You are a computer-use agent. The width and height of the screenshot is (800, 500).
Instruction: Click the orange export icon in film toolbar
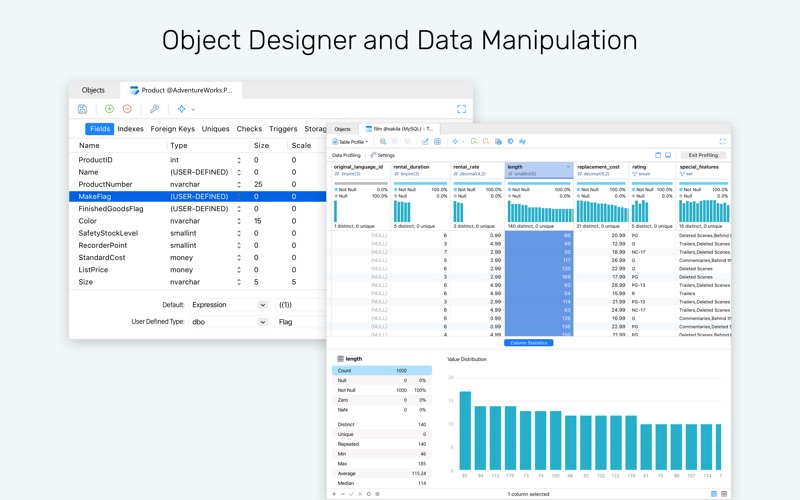[x=486, y=141]
